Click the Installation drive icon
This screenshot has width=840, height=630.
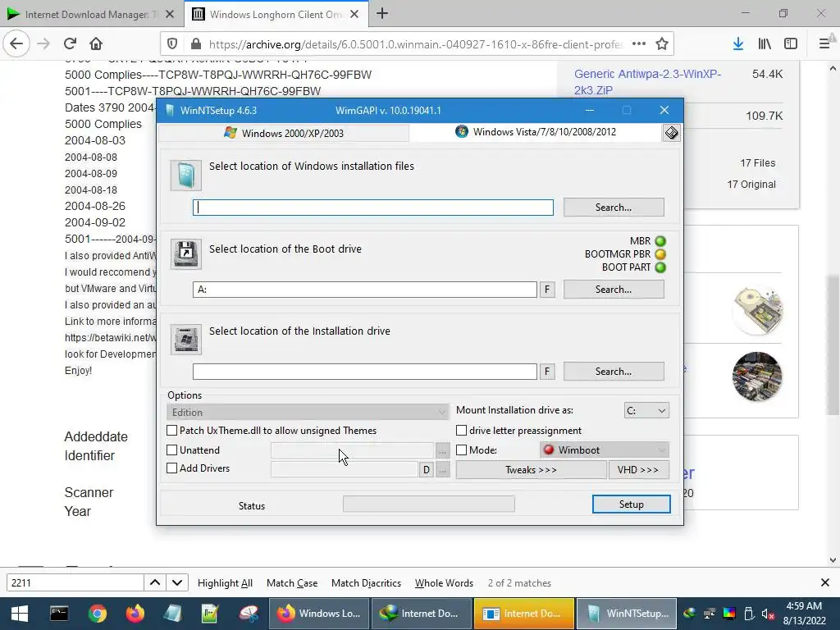(186, 339)
